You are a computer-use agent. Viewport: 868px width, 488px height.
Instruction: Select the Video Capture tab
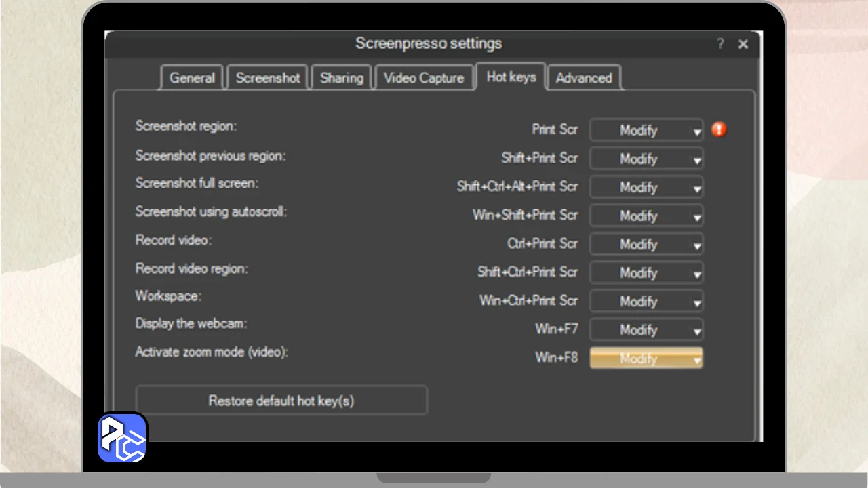click(x=424, y=78)
